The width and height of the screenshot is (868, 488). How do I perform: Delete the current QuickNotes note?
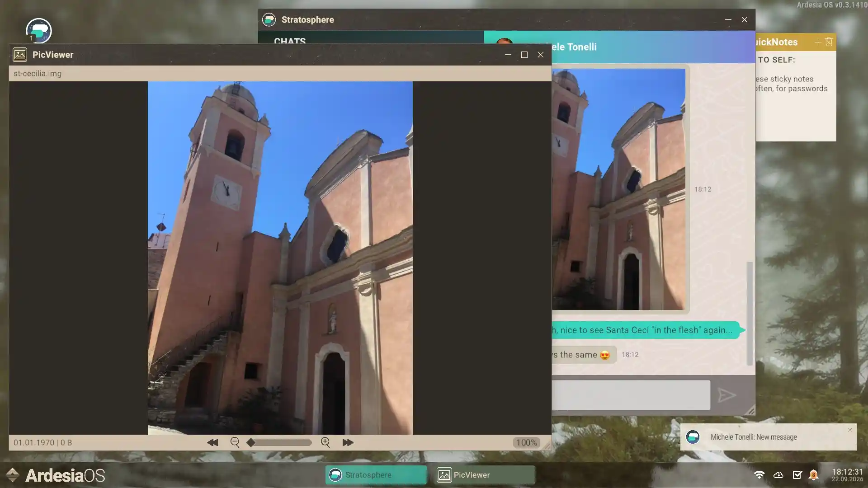pos(829,42)
